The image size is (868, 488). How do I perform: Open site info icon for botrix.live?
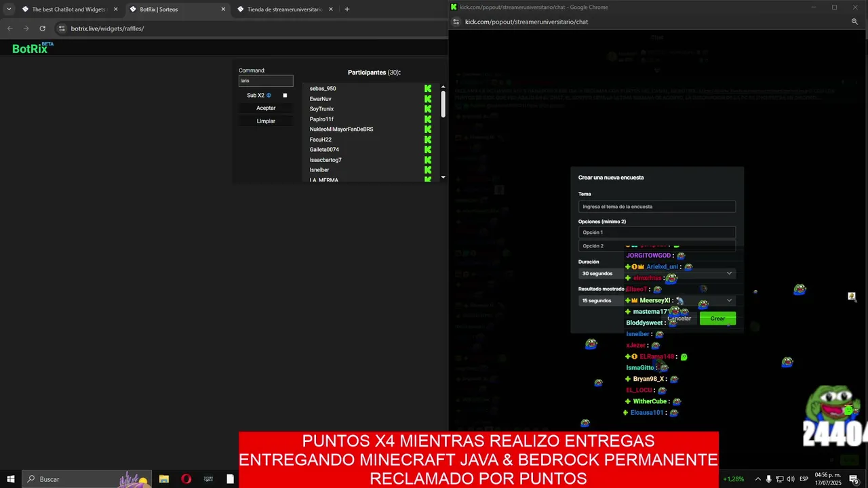62,28
